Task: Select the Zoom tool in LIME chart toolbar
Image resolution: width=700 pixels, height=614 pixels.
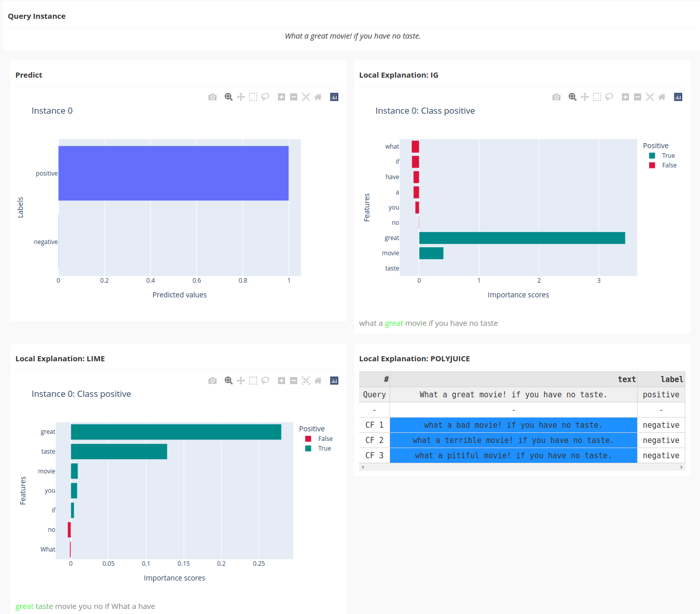Action: [229, 381]
